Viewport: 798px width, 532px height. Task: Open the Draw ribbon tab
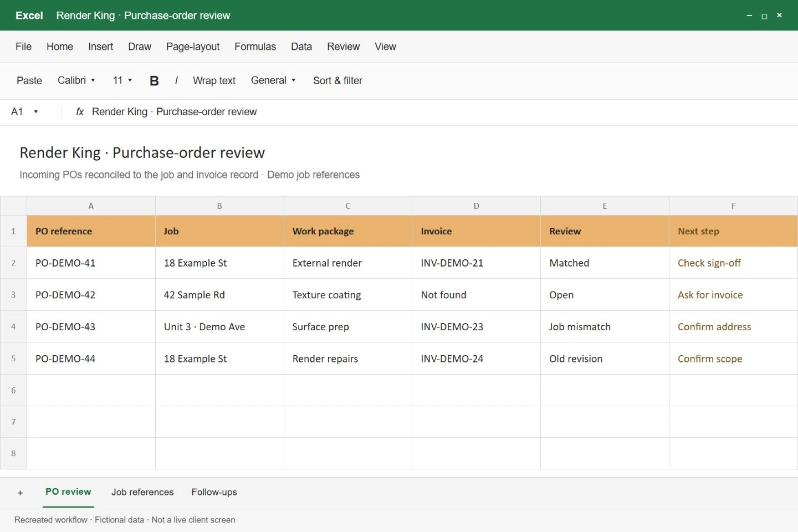pyautogui.click(x=140, y=47)
